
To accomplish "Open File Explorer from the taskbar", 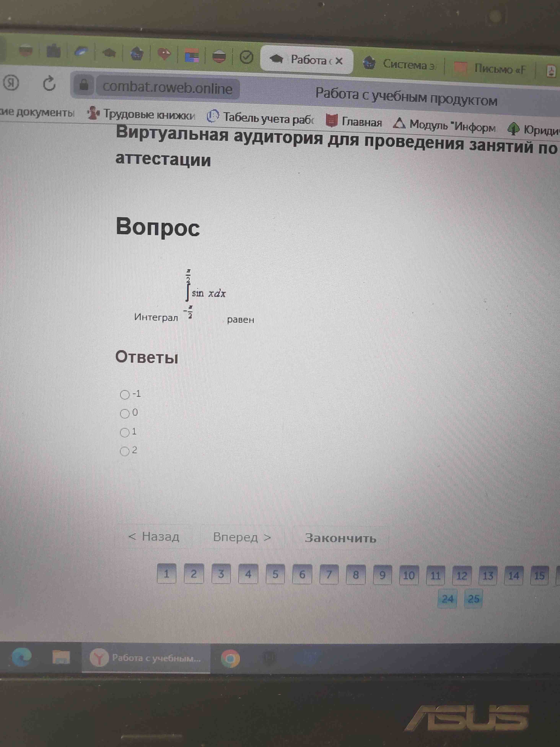I will tap(61, 657).
